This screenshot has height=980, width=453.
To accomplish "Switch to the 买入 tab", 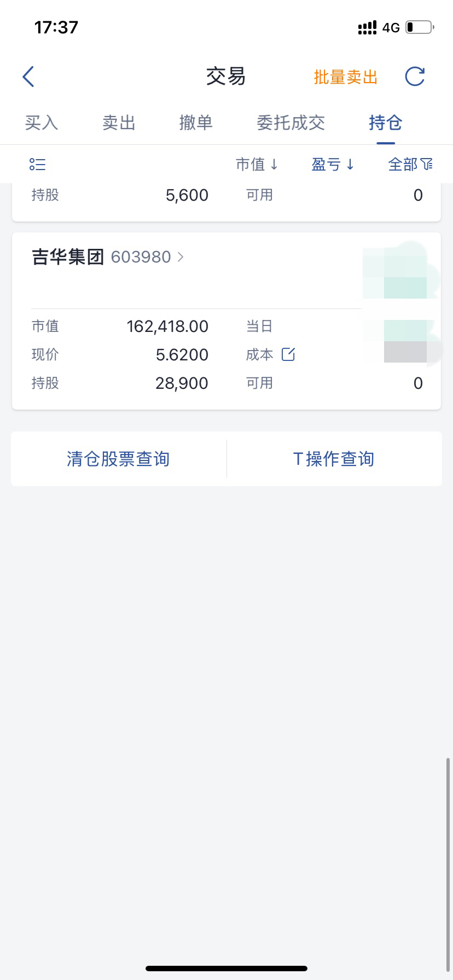I will click(x=42, y=122).
